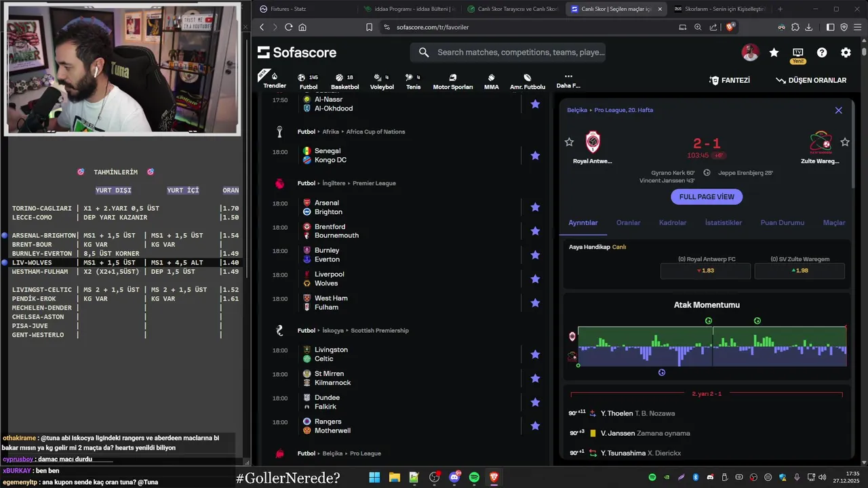Switch to the Puan Durumu tab

coord(782,222)
